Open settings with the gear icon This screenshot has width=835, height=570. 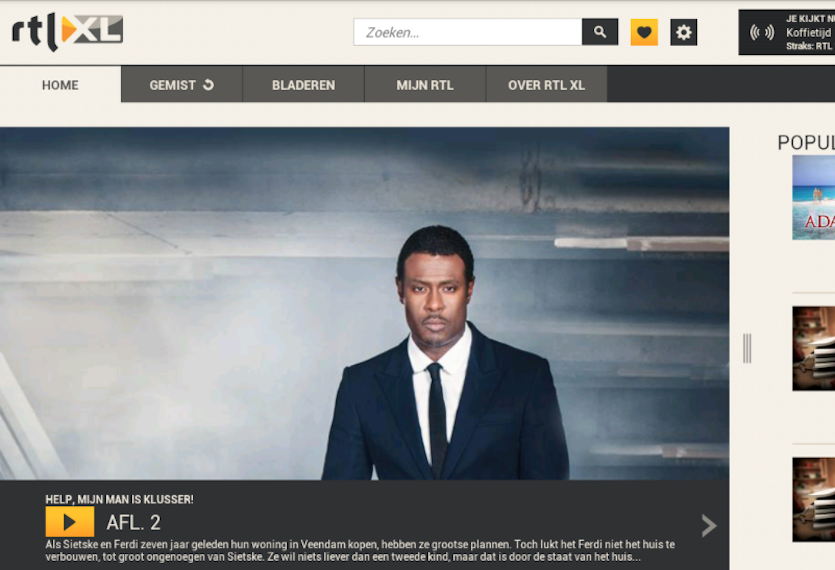point(683,32)
